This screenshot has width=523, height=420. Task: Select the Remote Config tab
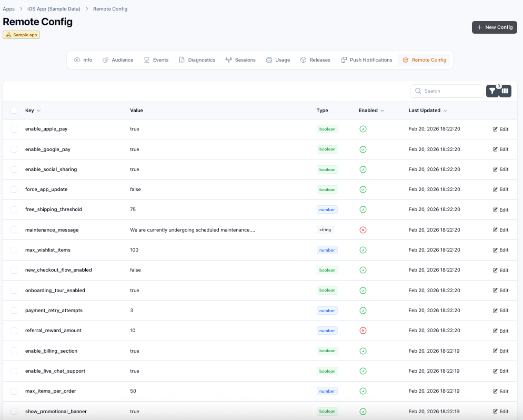[424, 59]
